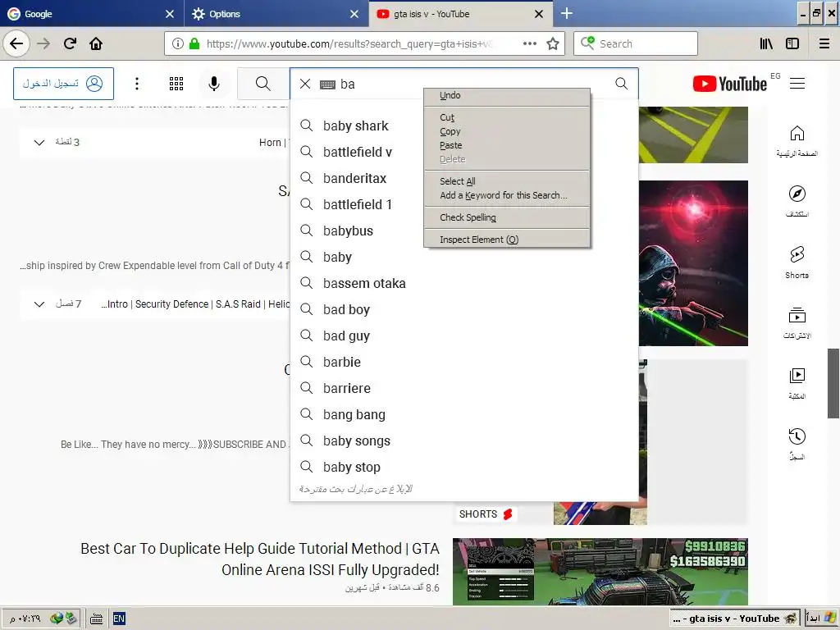840x630 pixels.
Task: Open the on-screen keyboard icon on the taskbar
Action: (x=97, y=619)
